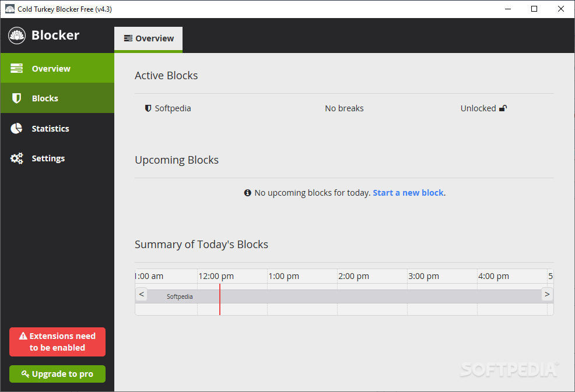Viewport: 575px width, 392px height.
Task: Click the Overview list icon in sidebar
Action: 16,68
